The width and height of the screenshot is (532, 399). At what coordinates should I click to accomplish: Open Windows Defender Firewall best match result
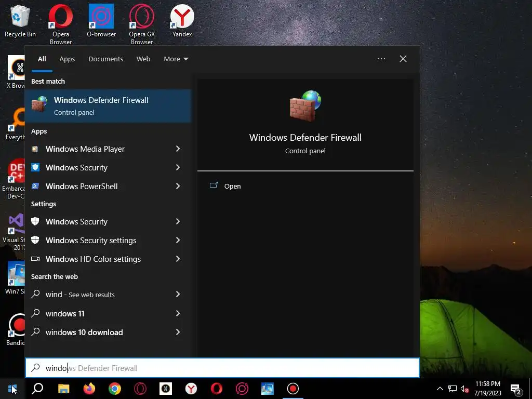[108, 106]
